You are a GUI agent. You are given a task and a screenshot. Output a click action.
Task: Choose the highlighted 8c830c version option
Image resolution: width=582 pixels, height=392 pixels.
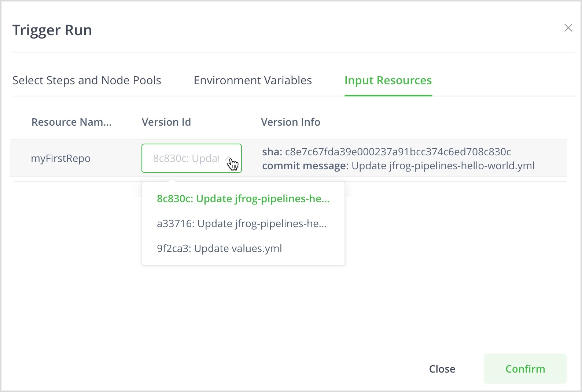click(243, 199)
